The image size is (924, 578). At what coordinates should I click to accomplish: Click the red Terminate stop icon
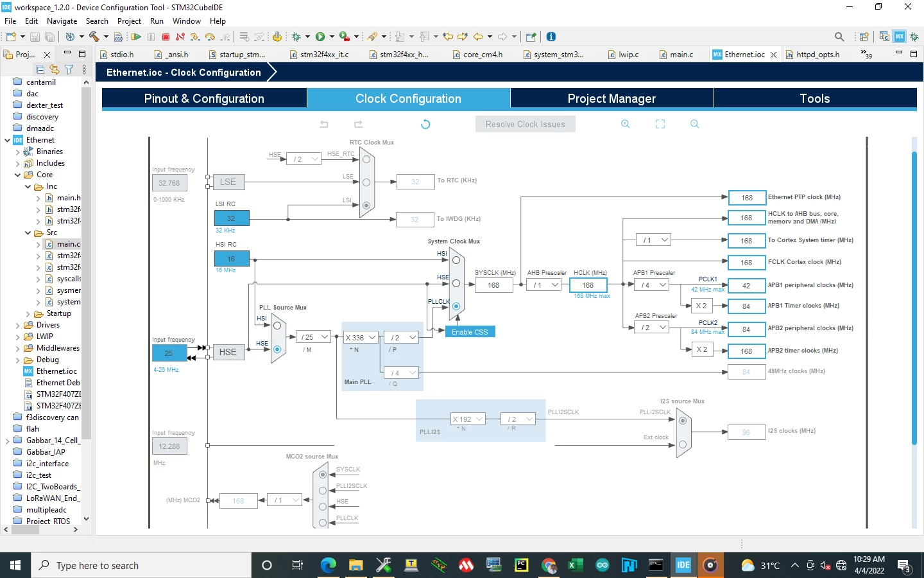(x=166, y=37)
